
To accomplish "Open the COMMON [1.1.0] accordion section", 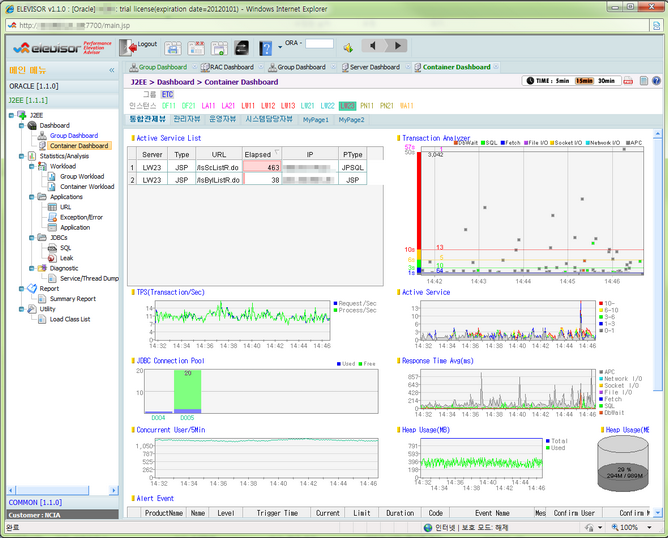I will [x=63, y=503].
